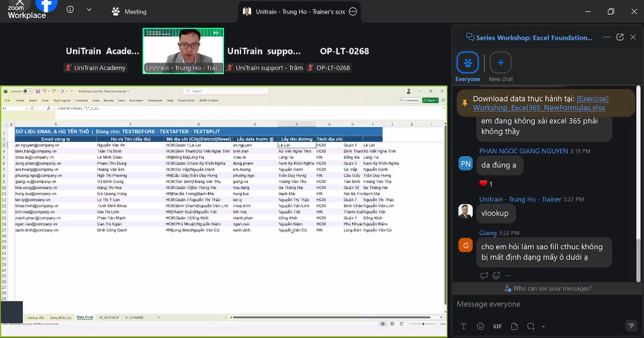Click the green Share button in Excel
This screenshot has height=338, width=644.
pyautogui.click(x=430, y=100)
